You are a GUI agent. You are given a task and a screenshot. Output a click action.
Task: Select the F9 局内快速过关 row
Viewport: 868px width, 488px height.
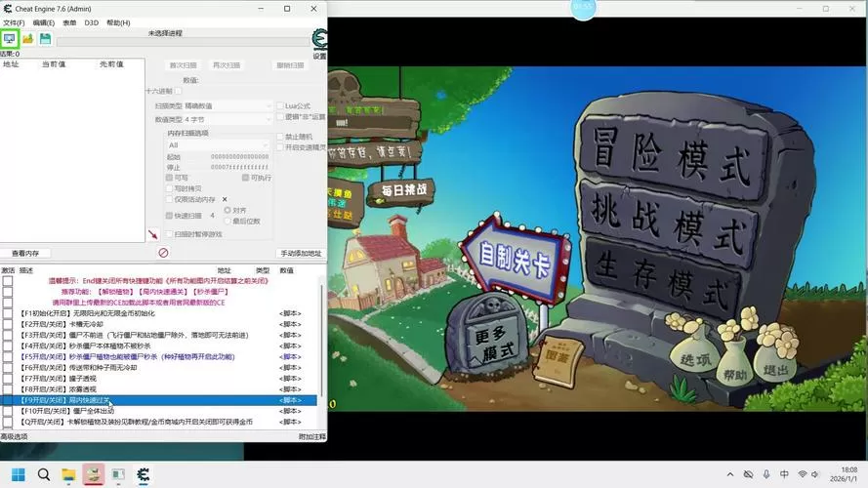point(158,400)
